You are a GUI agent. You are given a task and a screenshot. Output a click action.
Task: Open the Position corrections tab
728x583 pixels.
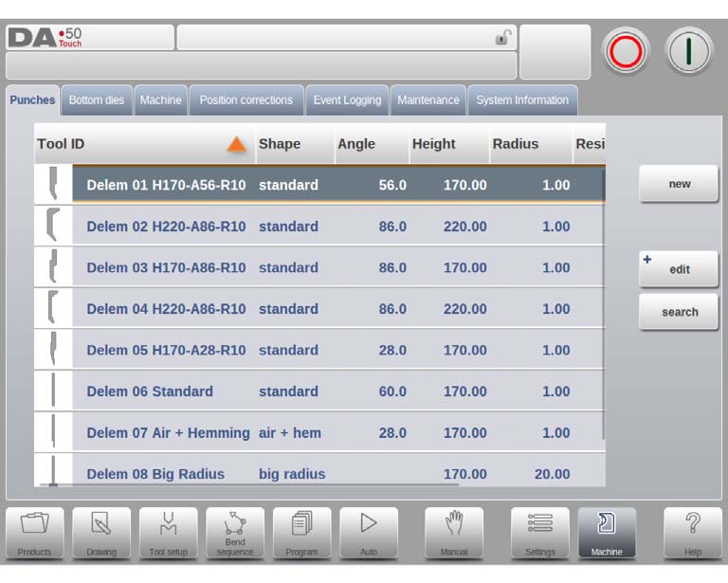(246, 100)
